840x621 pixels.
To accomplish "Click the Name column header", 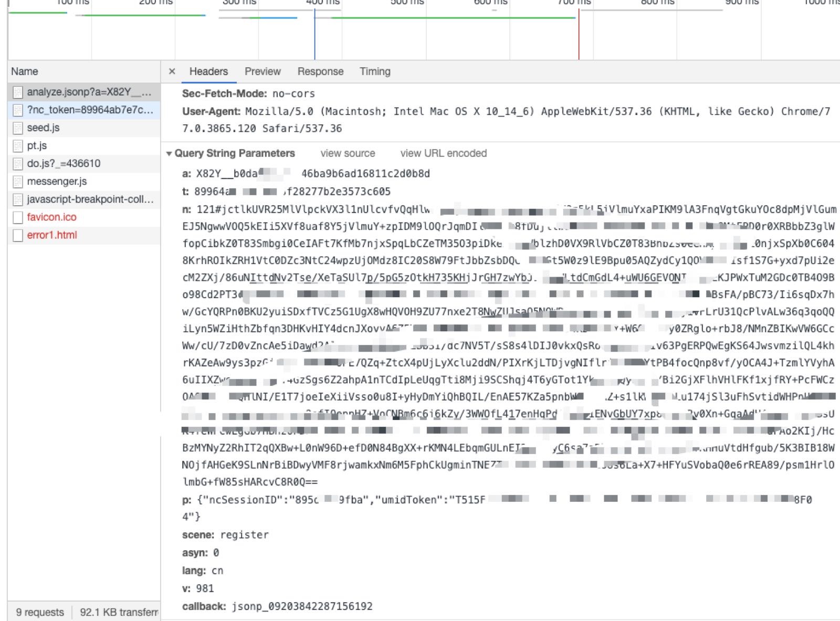I will 84,71.
